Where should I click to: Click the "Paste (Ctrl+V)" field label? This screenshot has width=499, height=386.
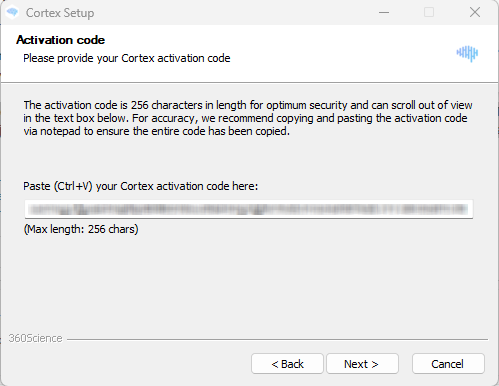click(140, 186)
